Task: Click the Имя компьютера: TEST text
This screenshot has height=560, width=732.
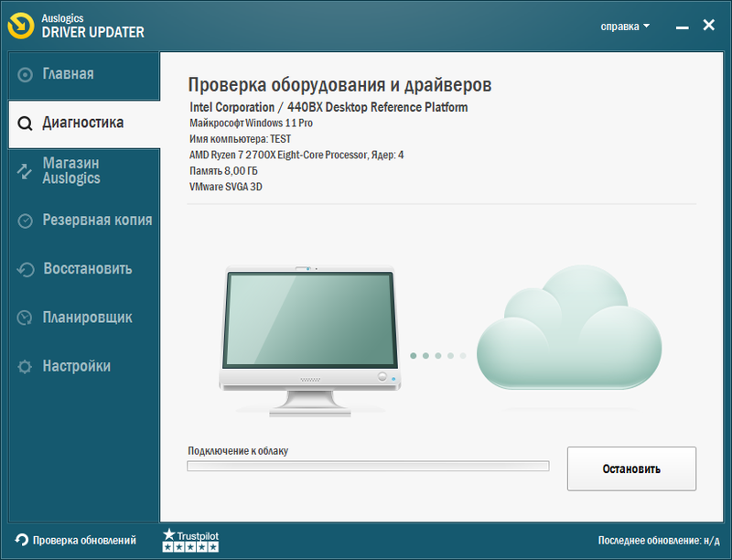Action: [240, 139]
